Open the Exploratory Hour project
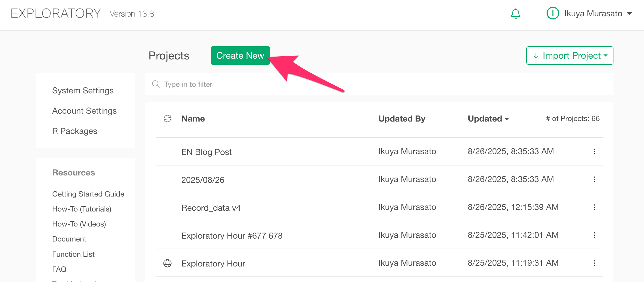The width and height of the screenshot is (644, 282). pos(213,264)
